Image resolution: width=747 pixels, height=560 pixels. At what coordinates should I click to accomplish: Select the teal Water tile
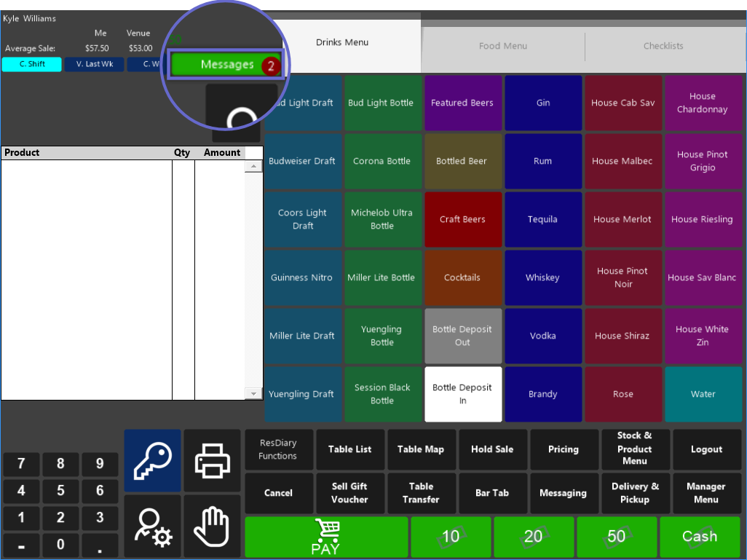pos(703,394)
